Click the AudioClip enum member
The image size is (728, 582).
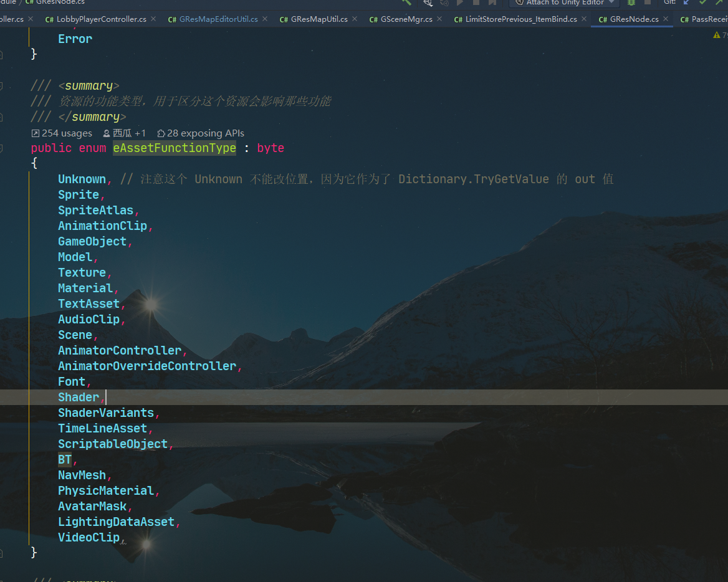89,319
